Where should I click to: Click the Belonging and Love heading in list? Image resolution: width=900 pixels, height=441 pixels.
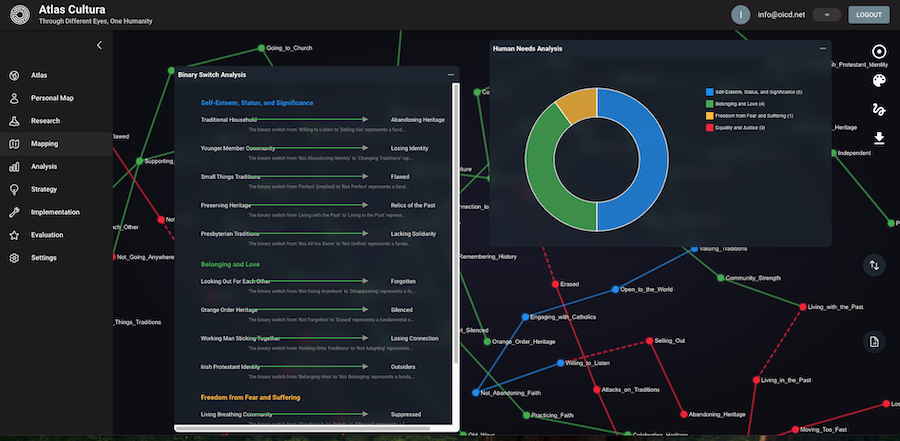coord(230,265)
